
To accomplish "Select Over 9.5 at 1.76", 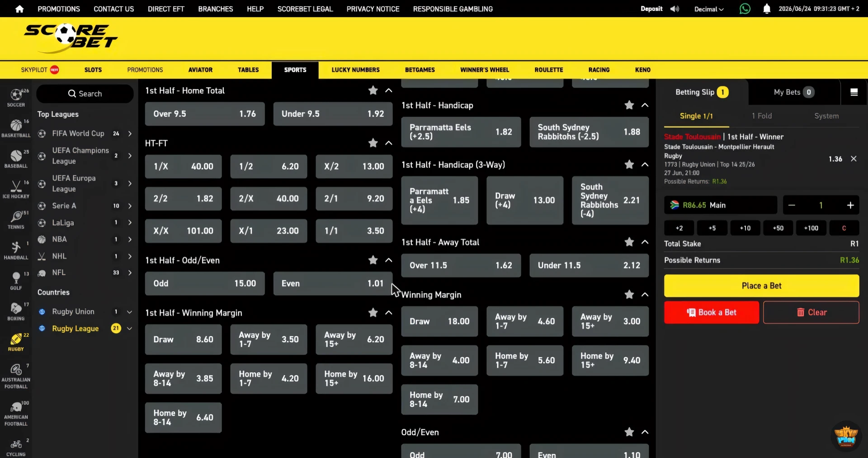I will 205,114.
